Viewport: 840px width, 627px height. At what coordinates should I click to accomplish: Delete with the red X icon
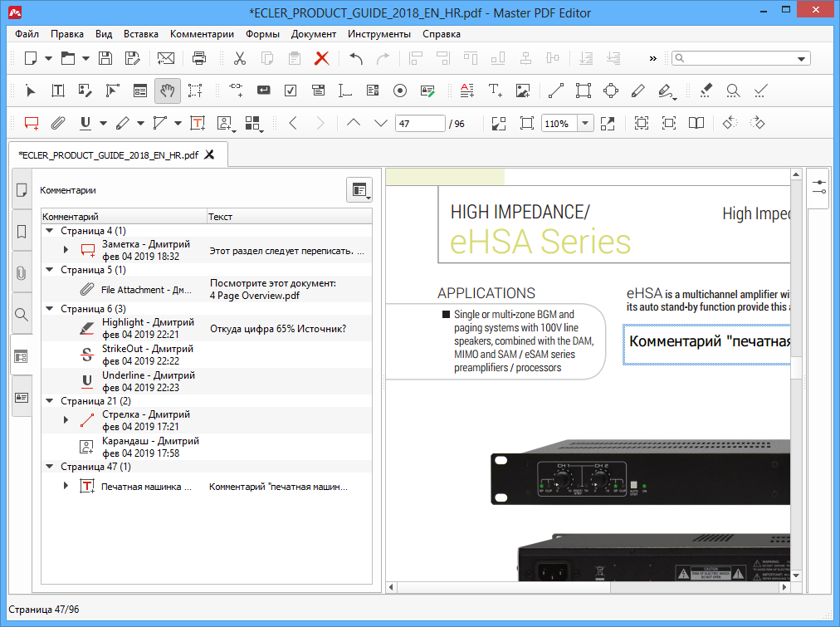pyautogui.click(x=321, y=58)
